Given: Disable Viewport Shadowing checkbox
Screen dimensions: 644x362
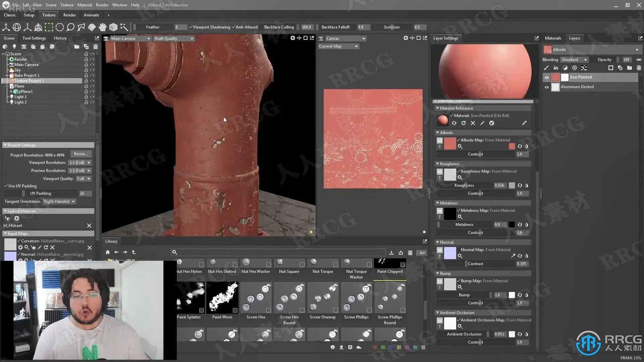Looking at the screenshot, I should point(191,27).
